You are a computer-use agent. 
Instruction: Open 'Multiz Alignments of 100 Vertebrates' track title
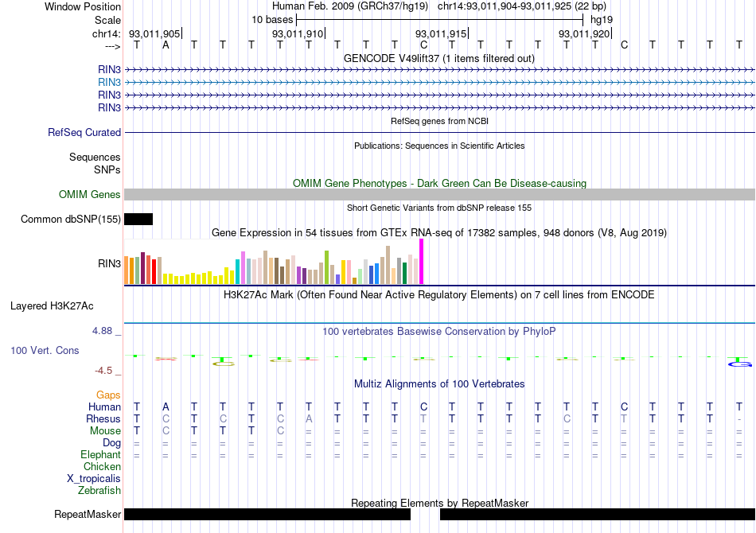tap(439, 383)
